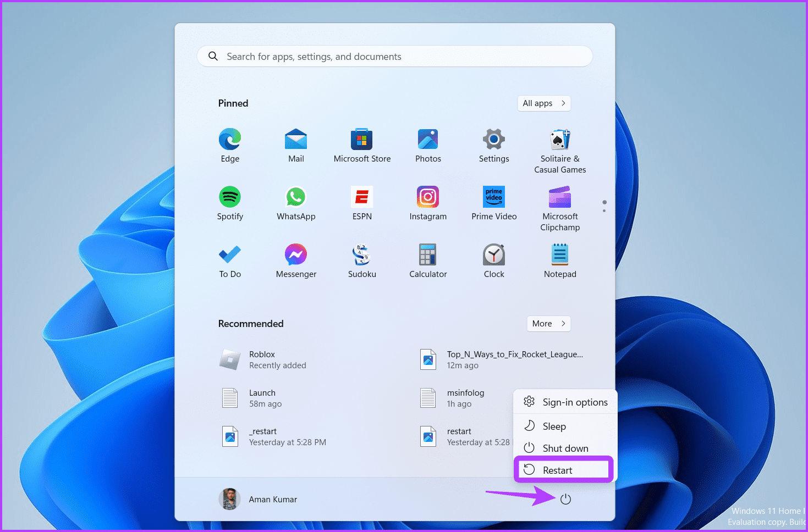The width and height of the screenshot is (808, 532).
Task: Open the Photos app
Action: (428, 145)
